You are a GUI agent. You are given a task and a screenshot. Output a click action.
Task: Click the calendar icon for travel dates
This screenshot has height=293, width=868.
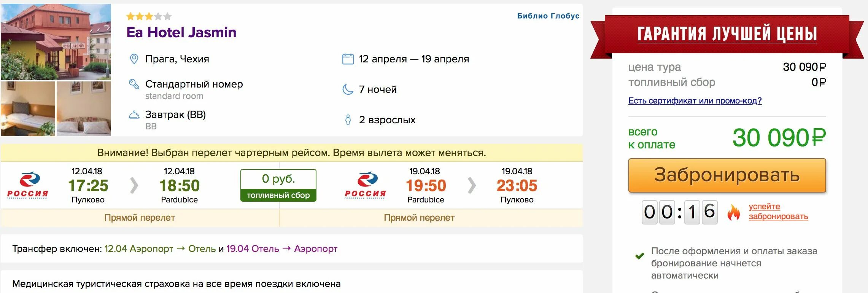click(348, 59)
